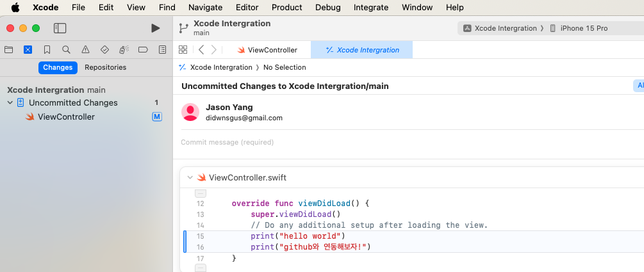Collapse the Uncommitted Changes group
This screenshot has width=644, height=272.
click(x=10, y=102)
